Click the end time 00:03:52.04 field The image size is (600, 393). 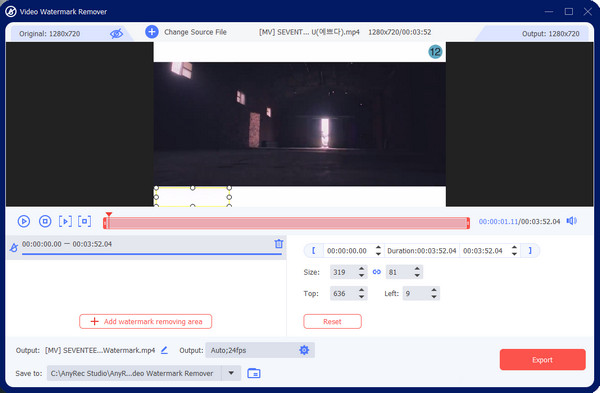[x=484, y=251]
